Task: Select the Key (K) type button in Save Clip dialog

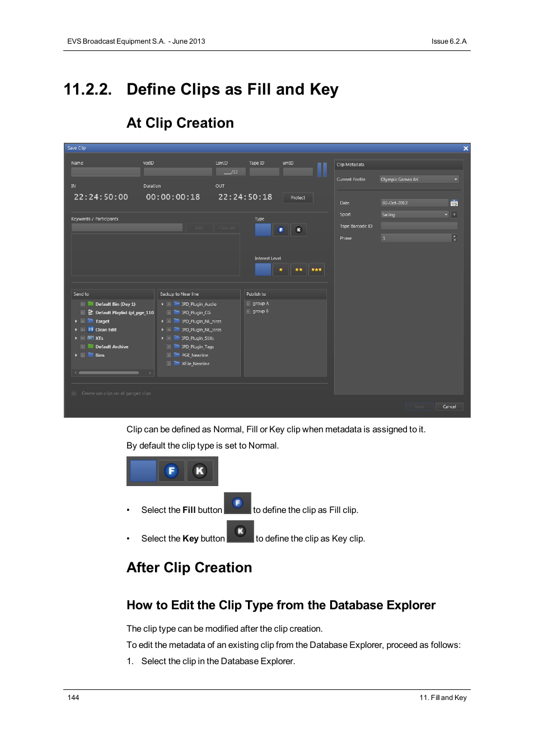Action: [x=298, y=230]
